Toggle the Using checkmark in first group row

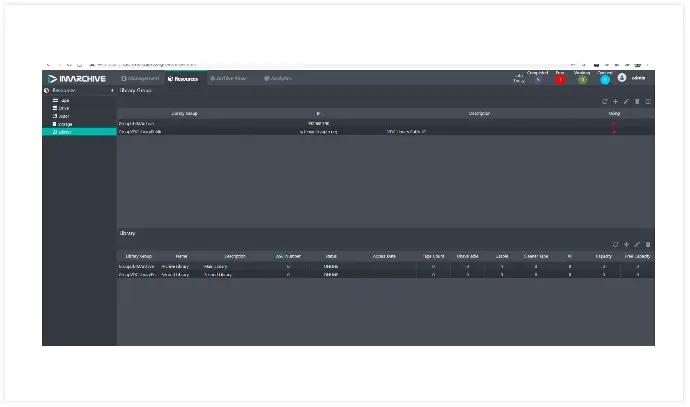(614, 123)
